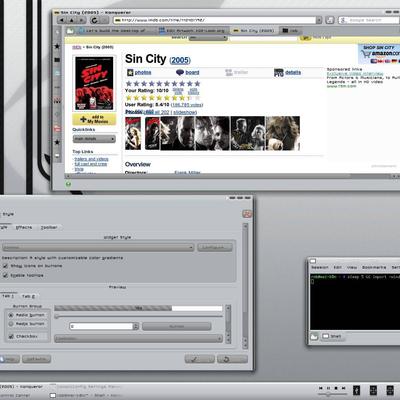Click the board speech bubble icon
The image size is (400, 400).
point(180,72)
